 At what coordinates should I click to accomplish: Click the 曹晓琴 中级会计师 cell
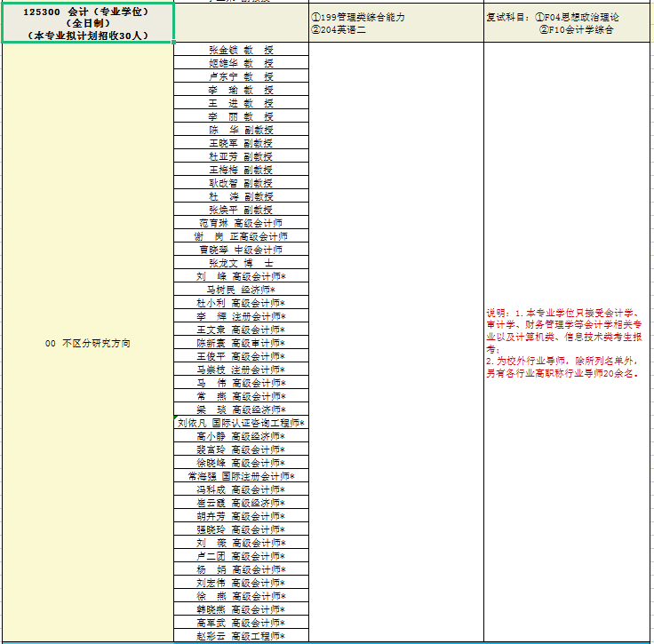(x=241, y=250)
